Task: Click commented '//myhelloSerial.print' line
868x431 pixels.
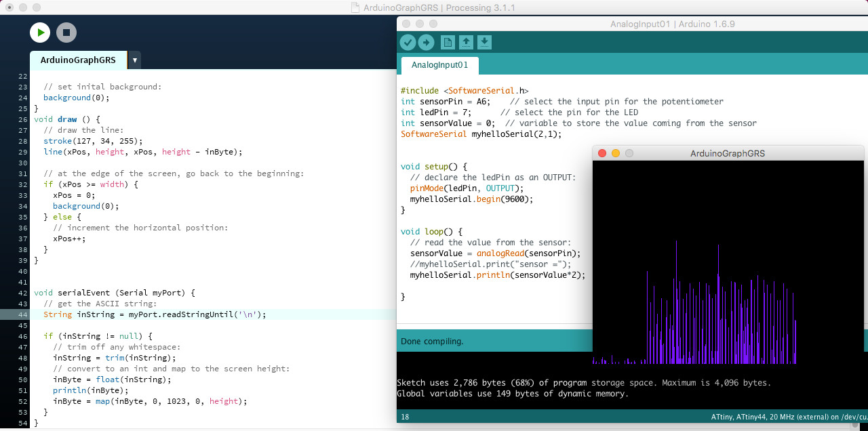Action: coord(491,264)
